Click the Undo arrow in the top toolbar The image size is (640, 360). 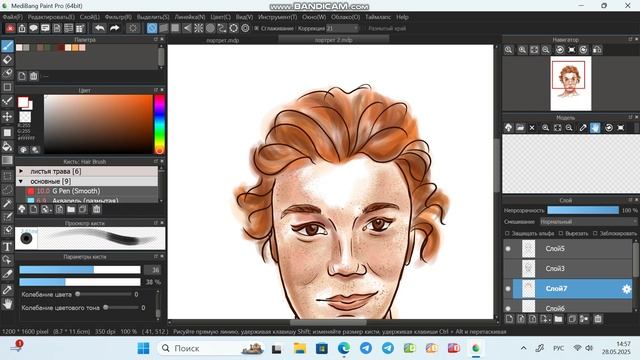[x=100, y=28]
